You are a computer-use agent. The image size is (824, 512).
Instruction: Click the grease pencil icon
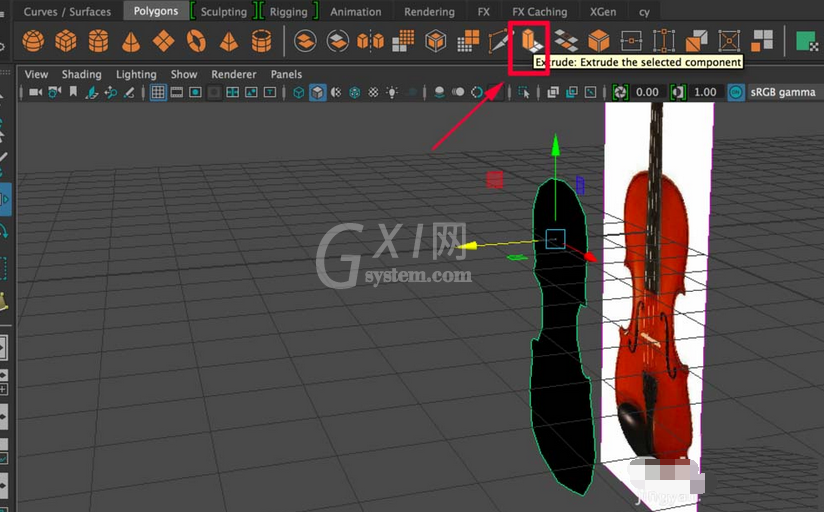point(129,93)
